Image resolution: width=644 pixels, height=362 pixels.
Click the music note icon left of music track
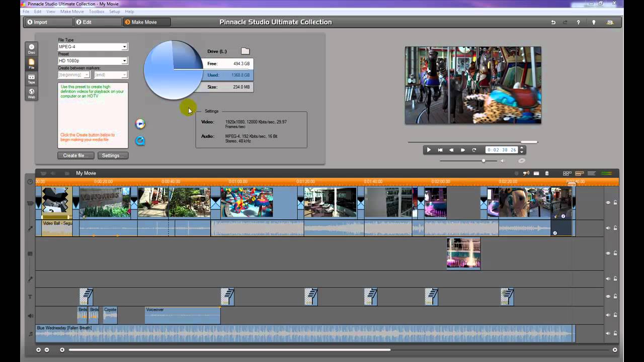(30, 333)
